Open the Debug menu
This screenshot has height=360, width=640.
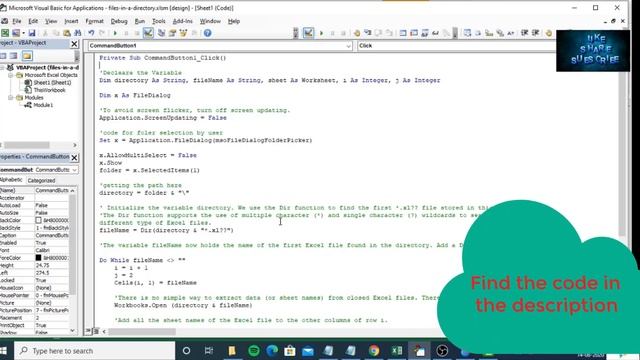click(119, 21)
